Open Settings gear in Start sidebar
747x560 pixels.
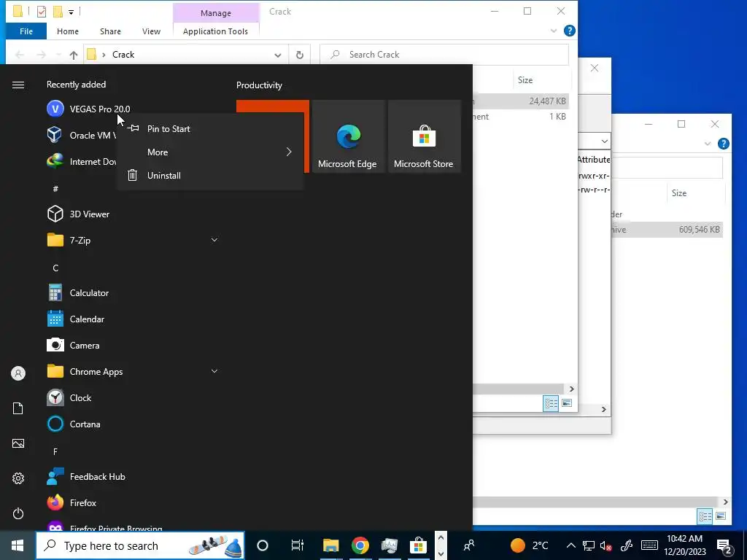coord(18,478)
